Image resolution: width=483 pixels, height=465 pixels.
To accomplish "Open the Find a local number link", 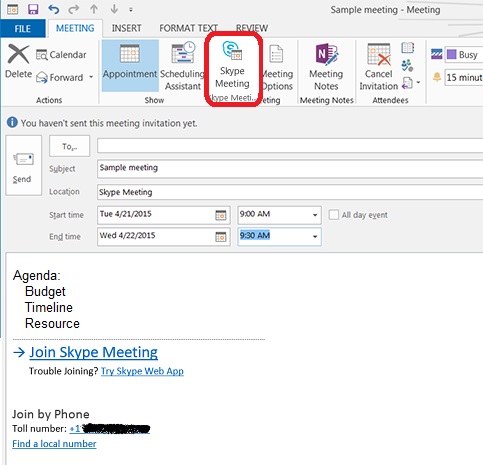I will pyautogui.click(x=54, y=444).
